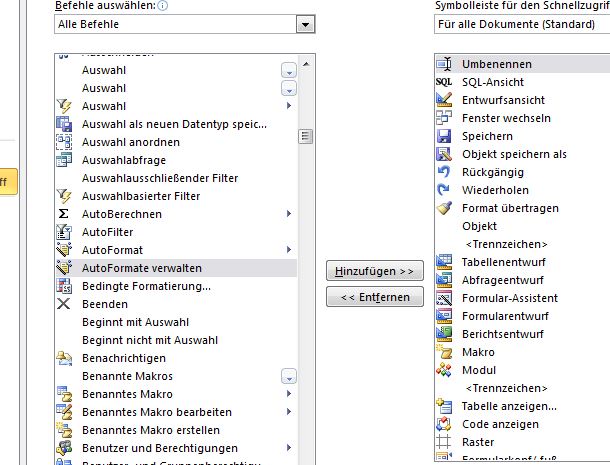Click the Umbenennen rename icon
610x465 pixels.
tap(444, 64)
